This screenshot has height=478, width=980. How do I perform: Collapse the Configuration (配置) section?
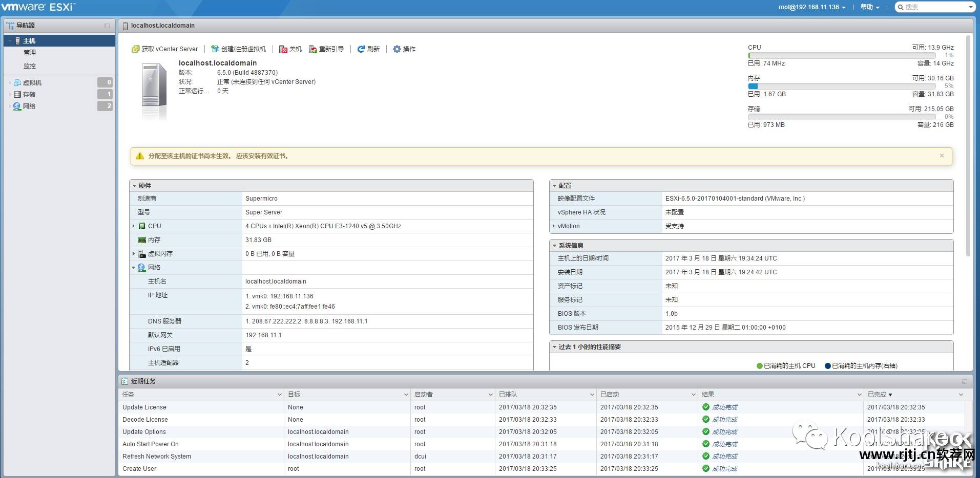point(554,186)
